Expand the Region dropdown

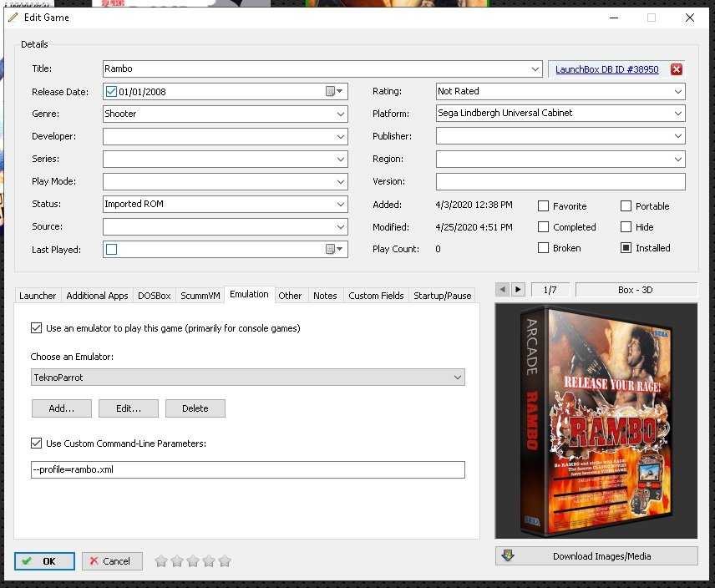point(678,159)
